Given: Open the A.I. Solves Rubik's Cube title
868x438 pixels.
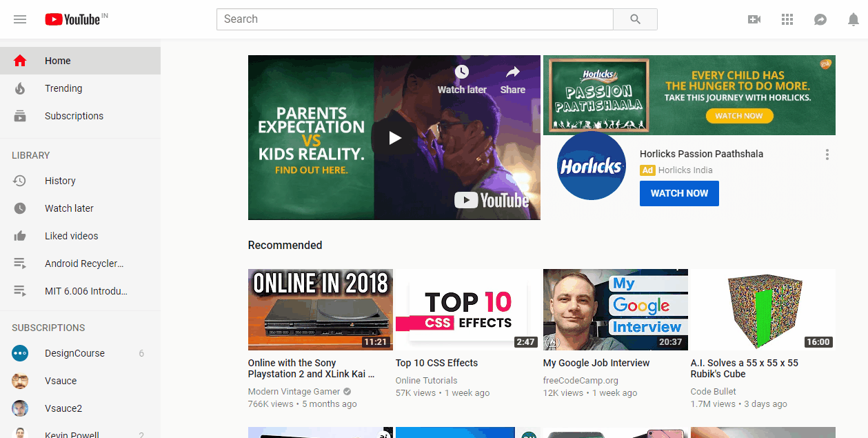Looking at the screenshot, I should pos(745,368).
